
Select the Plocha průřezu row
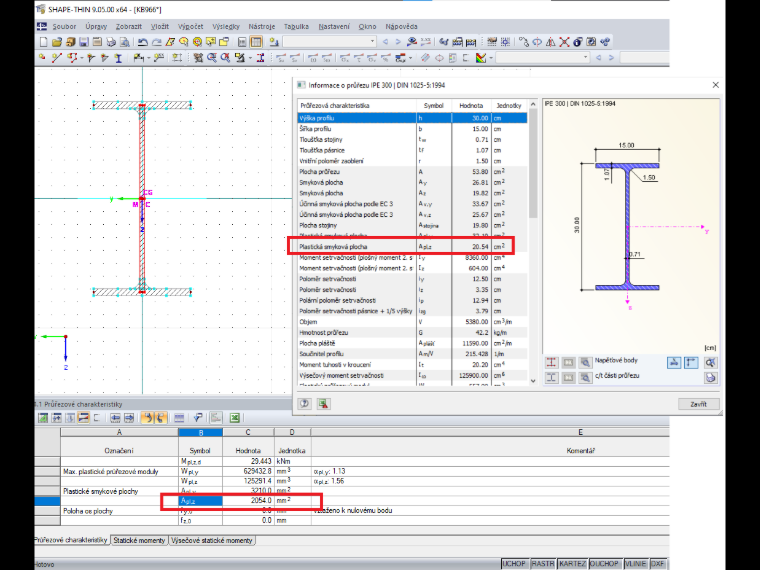pyautogui.click(x=412, y=172)
